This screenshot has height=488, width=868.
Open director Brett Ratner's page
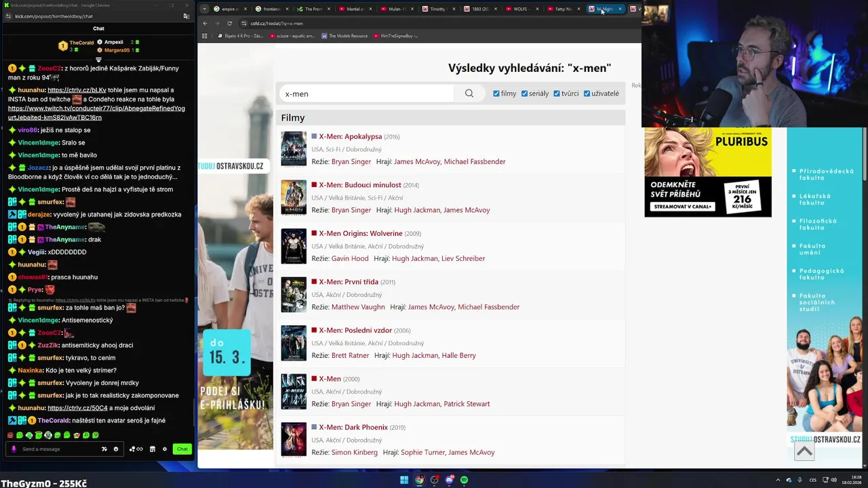point(351,356)
